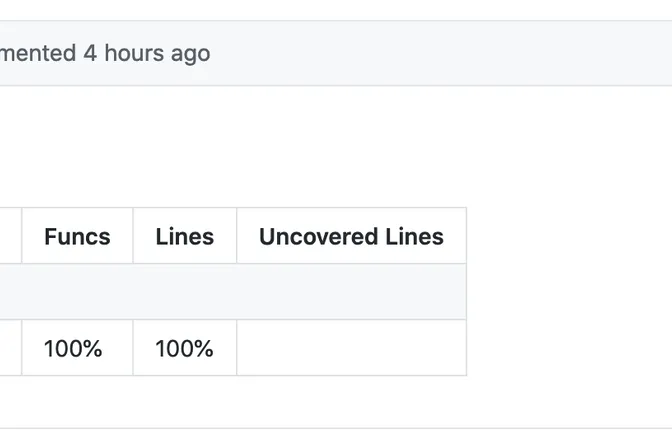The image size is (672, 448).
Task: Click the cut-off data cell left of 100% Funcs
Action: coord(10,348)
